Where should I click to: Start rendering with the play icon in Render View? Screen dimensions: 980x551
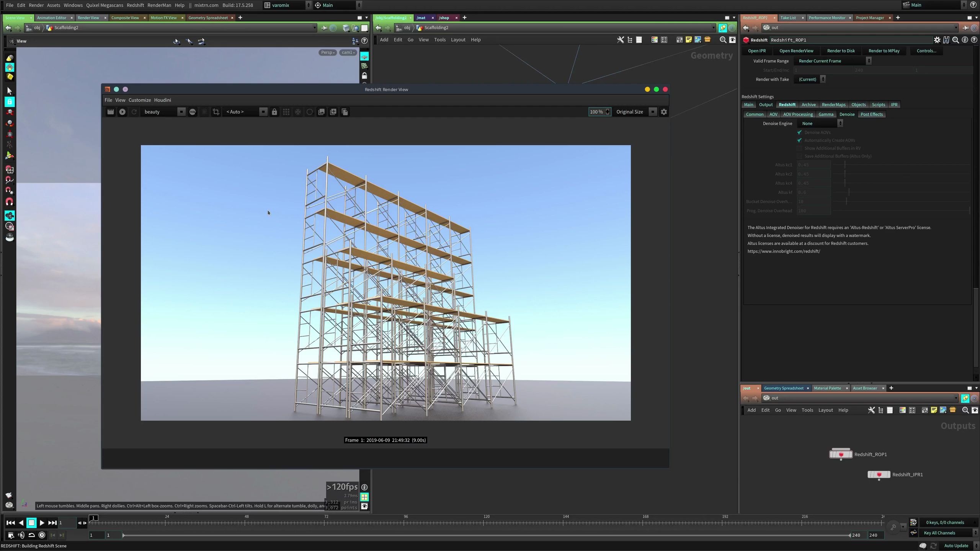(x=122, y=112)
